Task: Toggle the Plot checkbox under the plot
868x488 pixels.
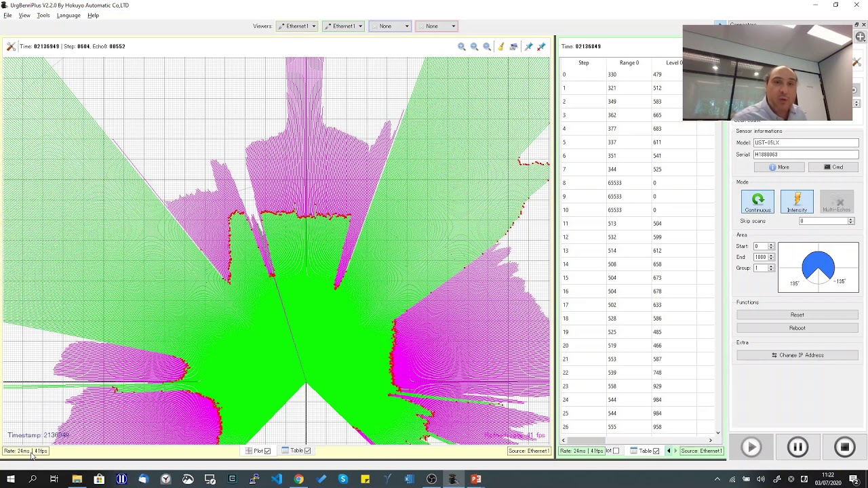Action: [267, 451]
